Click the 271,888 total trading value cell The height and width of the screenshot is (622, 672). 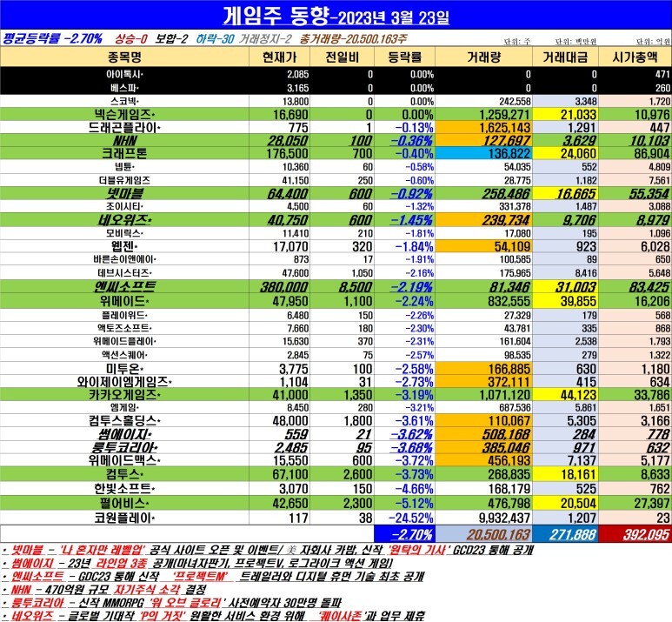pos(565,534)
